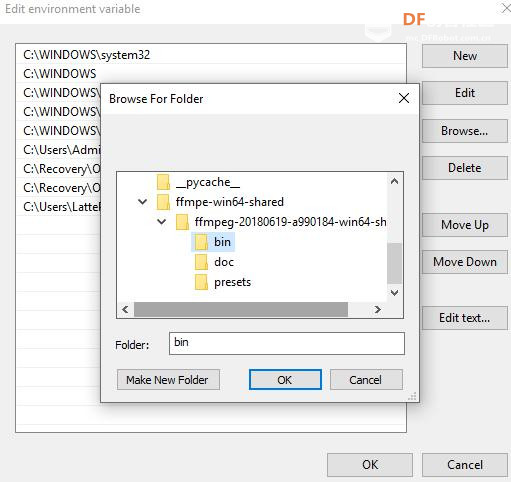The width and height of the screenshot is (511, 482).
Task: Click Make New Folder button
Action: [x=168, y=380]
